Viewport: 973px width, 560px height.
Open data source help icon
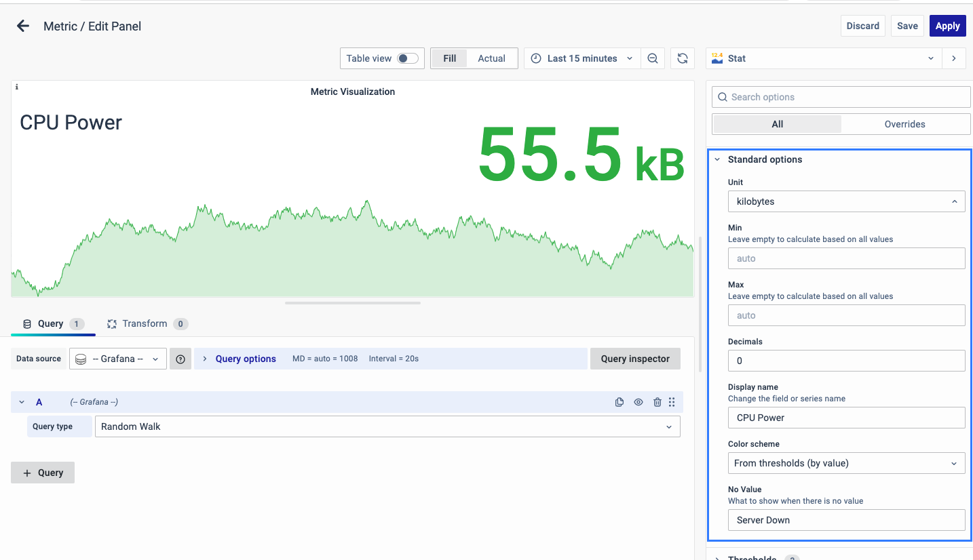click(180, 359)
